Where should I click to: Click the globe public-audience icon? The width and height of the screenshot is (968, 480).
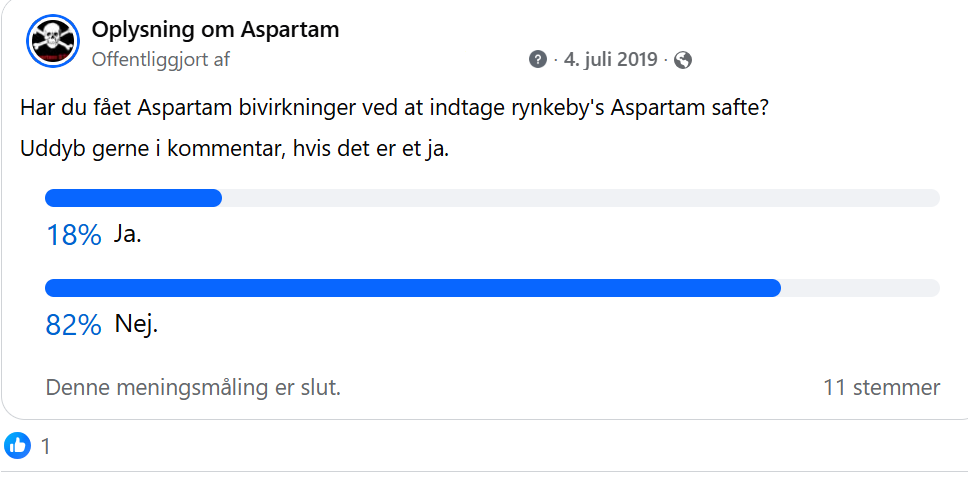(x=683, y=59)
